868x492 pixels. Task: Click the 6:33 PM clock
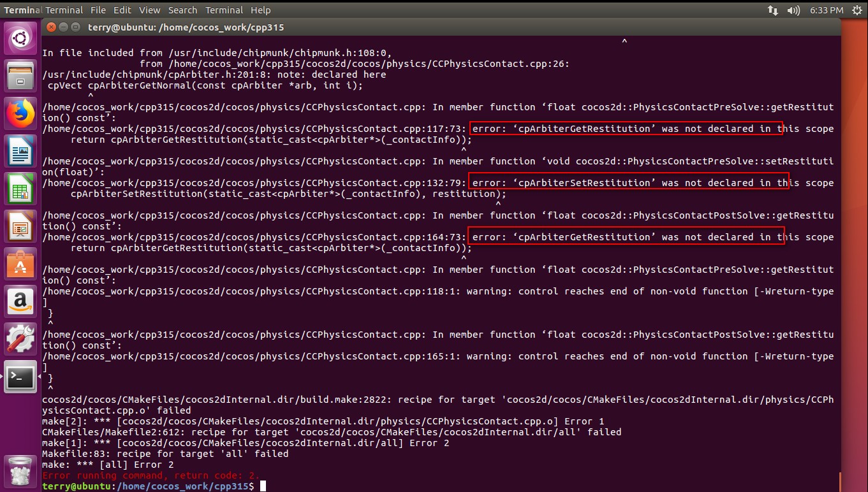pyautogui.click(x=827, y=10)
